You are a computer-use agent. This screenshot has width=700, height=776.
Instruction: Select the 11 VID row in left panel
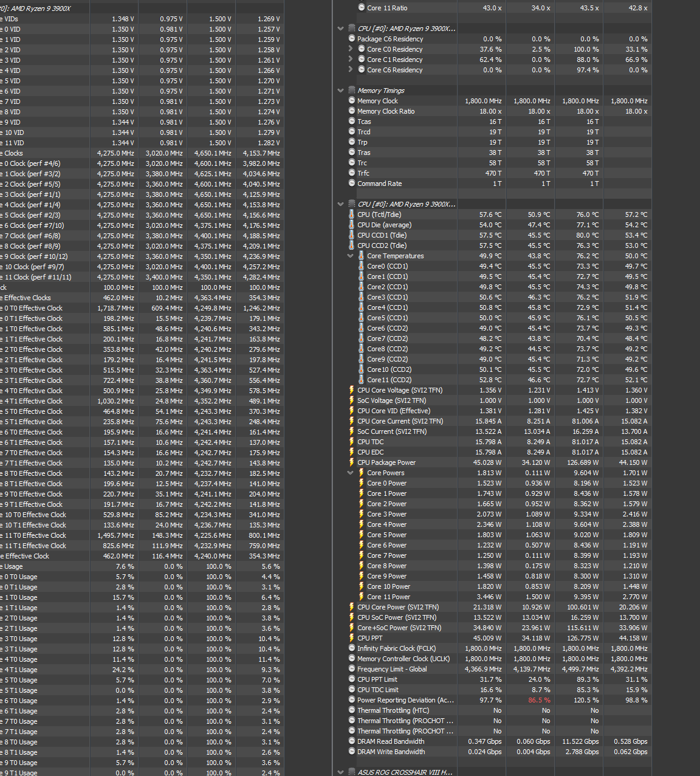tap(142, 143)
